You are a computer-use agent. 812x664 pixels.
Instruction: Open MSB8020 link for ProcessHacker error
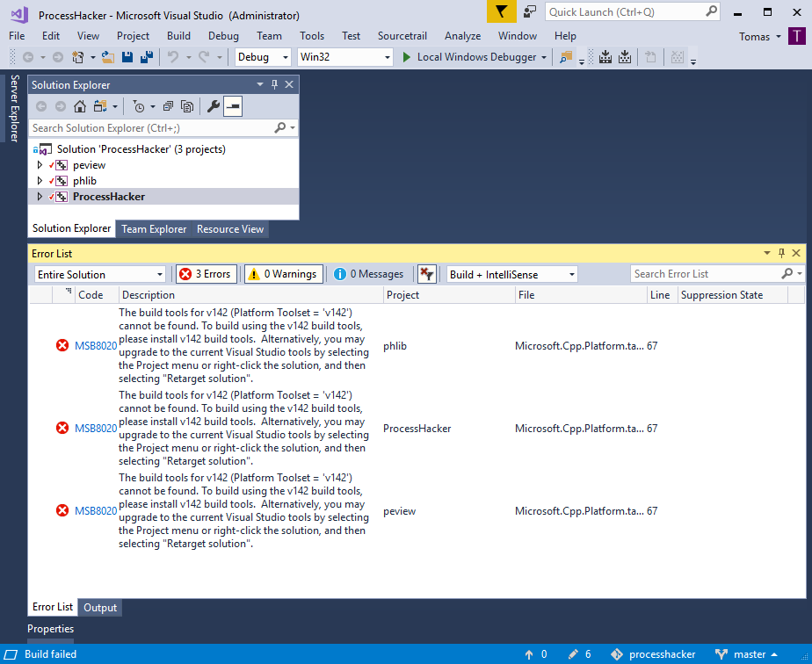tap(96, 428)
